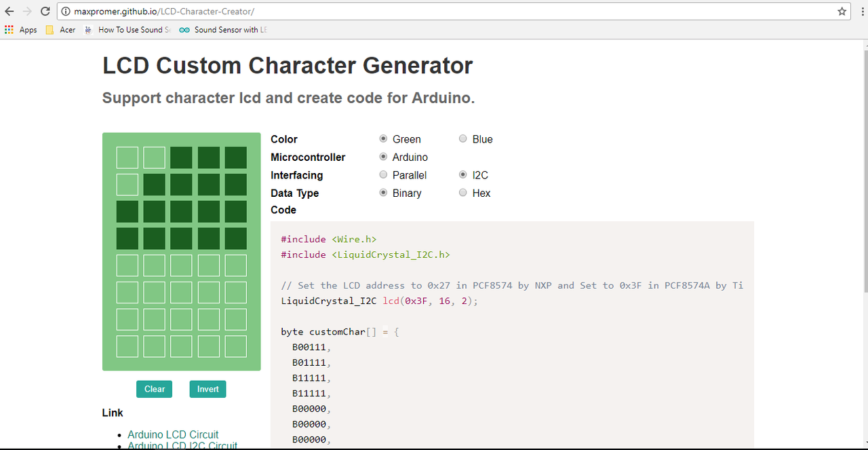Open 'How To Use Sound' bookmark
This screenshot has width=868, height=450.
(x=124, y=30)
